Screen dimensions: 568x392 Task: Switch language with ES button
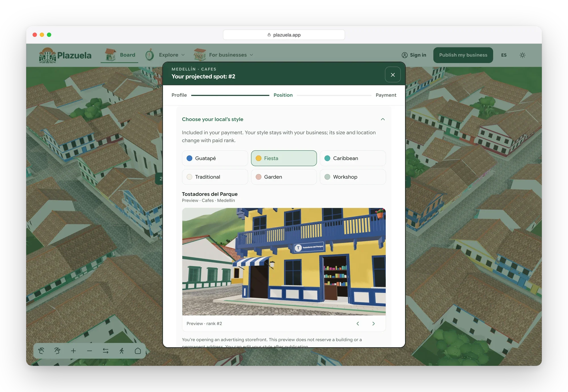tap(504, 55)
